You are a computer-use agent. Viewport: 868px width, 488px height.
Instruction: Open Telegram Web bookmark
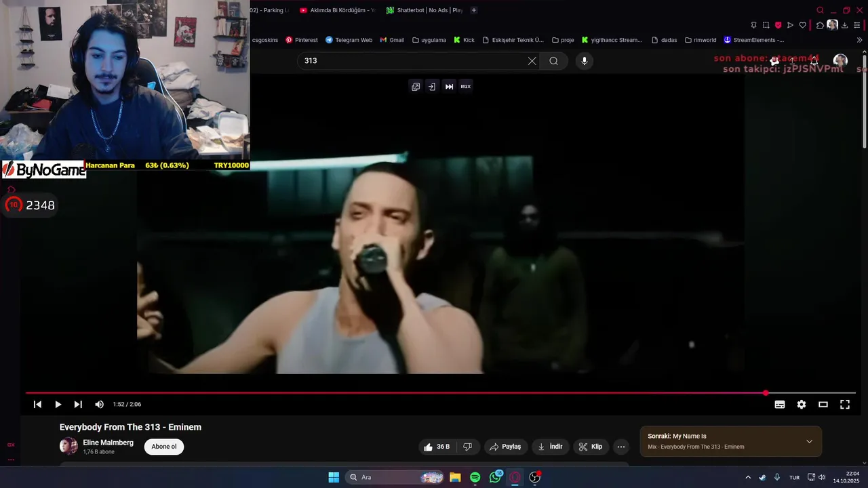pyautogui.click(x=349, y=40)
